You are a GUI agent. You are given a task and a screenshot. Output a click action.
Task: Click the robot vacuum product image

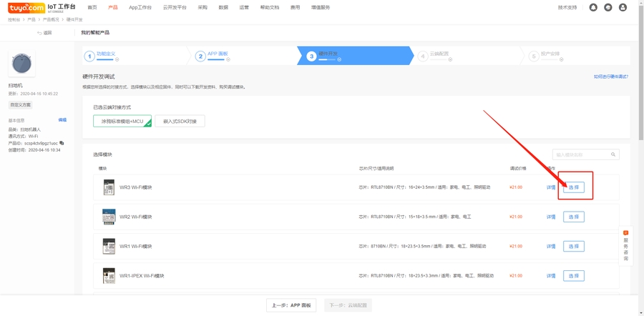pyautogui.click(x=22, y=64)
